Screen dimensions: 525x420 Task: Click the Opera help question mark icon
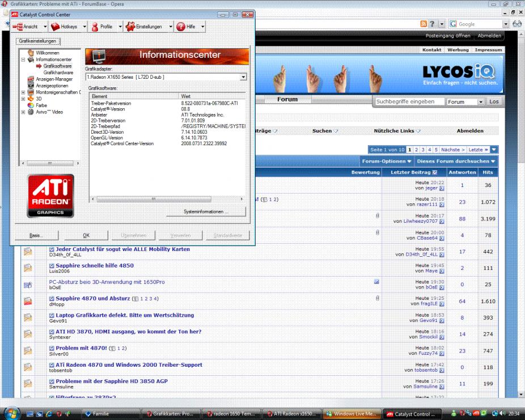click(432, 24)
